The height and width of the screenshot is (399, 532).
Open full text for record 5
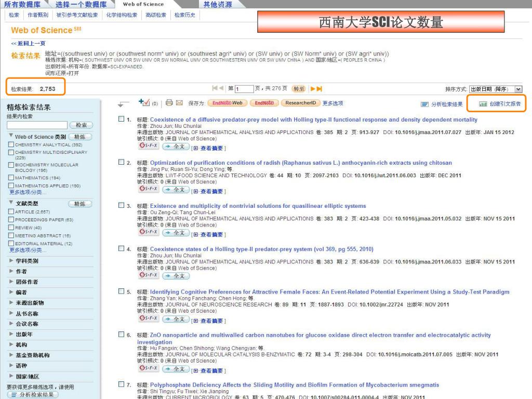pyautogui.click(x=176, y=319)
